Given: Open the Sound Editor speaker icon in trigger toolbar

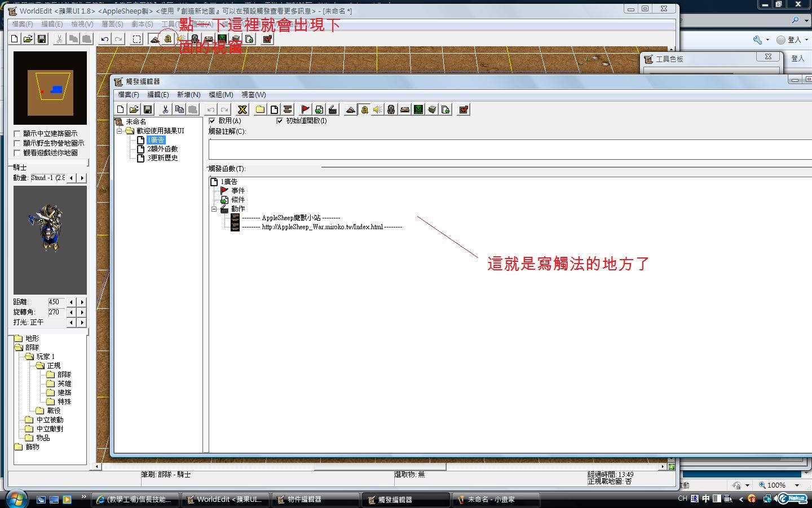Looking at the screenshot, I should (378, 110).
